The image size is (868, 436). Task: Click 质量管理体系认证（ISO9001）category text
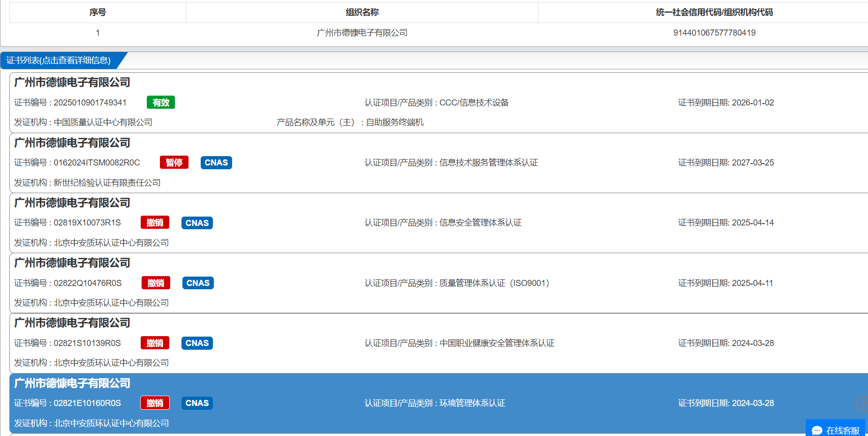[x=494, y=283]
